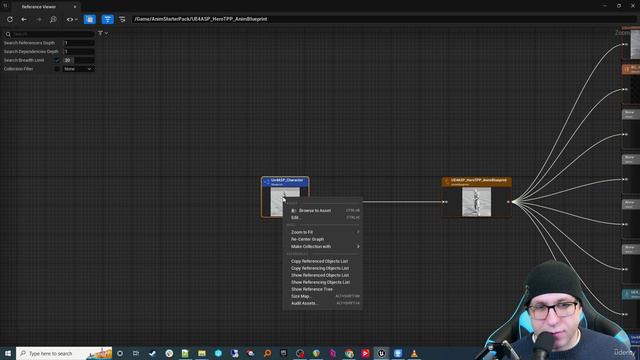Image resolution: width=640 pixels, height=360 pixels.
Task: Click the compact mode lines icon in toolbar
Action: 122,19
